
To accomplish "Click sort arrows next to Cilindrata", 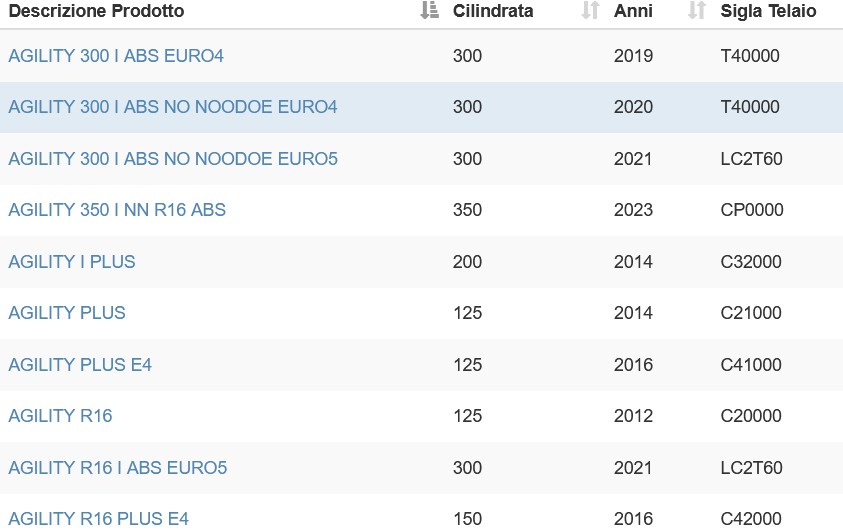I will click(x=590, y=10).
